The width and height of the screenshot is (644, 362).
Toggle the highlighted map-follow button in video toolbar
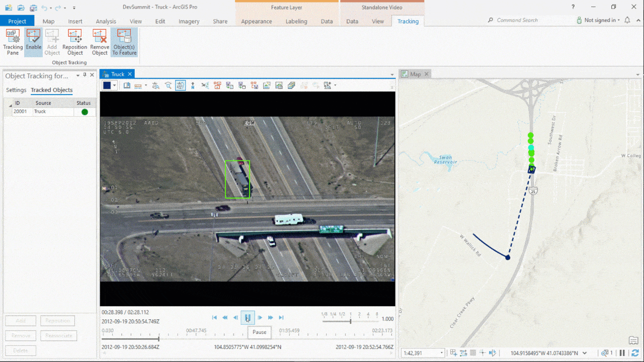(x=180, y=85)
